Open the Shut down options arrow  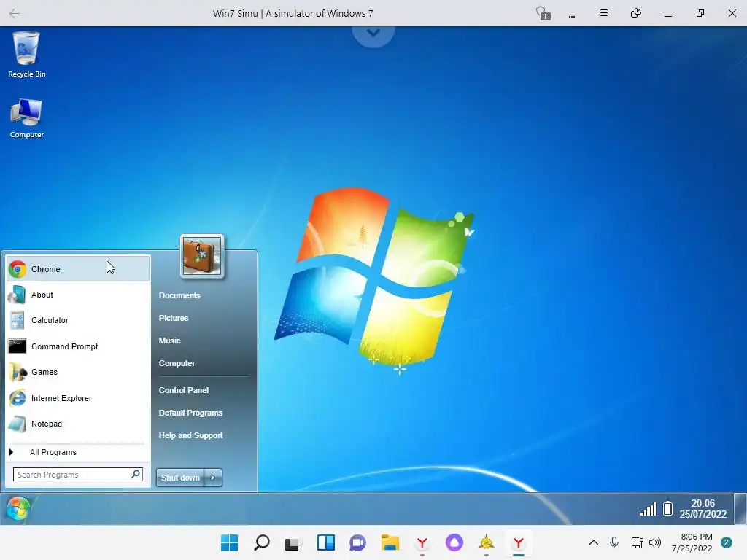click(213, 478)
